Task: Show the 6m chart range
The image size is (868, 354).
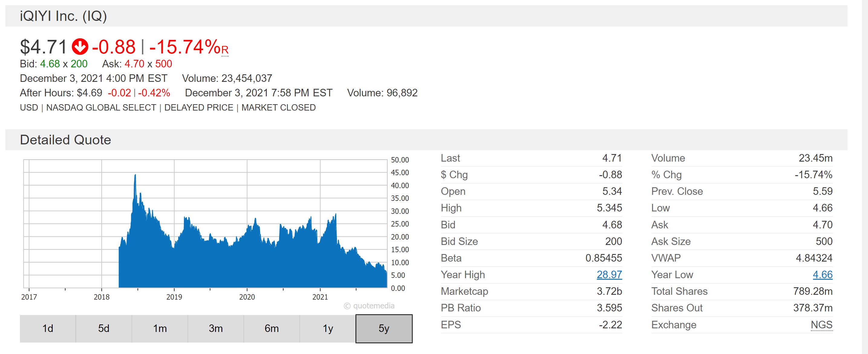Action: [272, 328]
